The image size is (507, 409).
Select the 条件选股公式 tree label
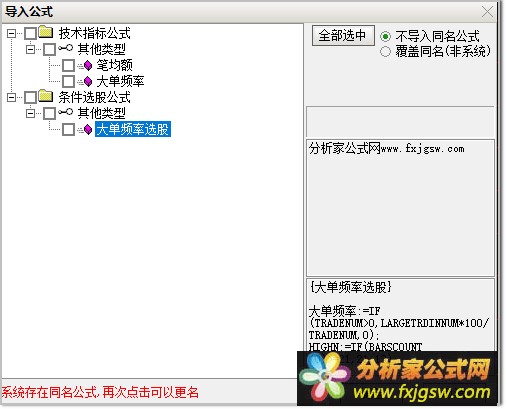[95, 97]
